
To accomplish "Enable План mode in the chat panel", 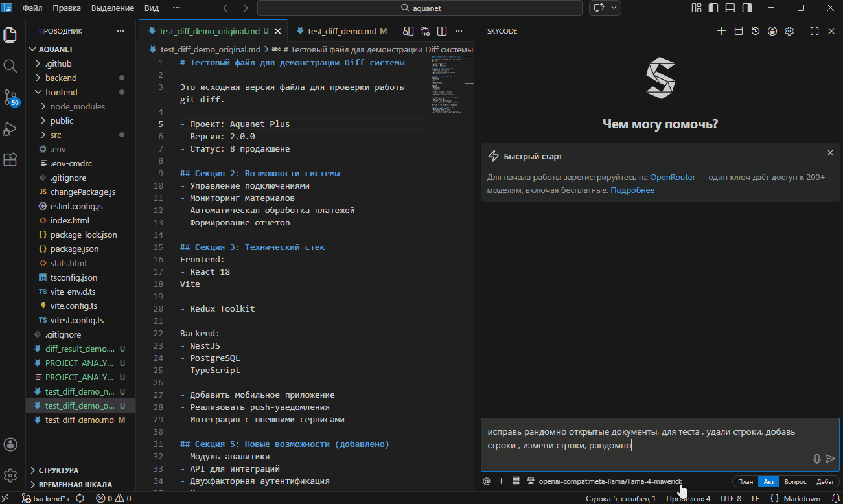I will (745, 481).
